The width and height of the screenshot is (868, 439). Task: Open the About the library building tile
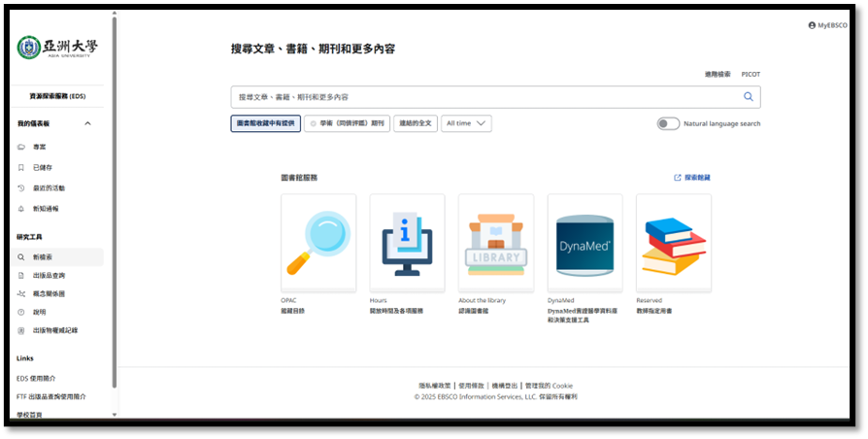496,243
